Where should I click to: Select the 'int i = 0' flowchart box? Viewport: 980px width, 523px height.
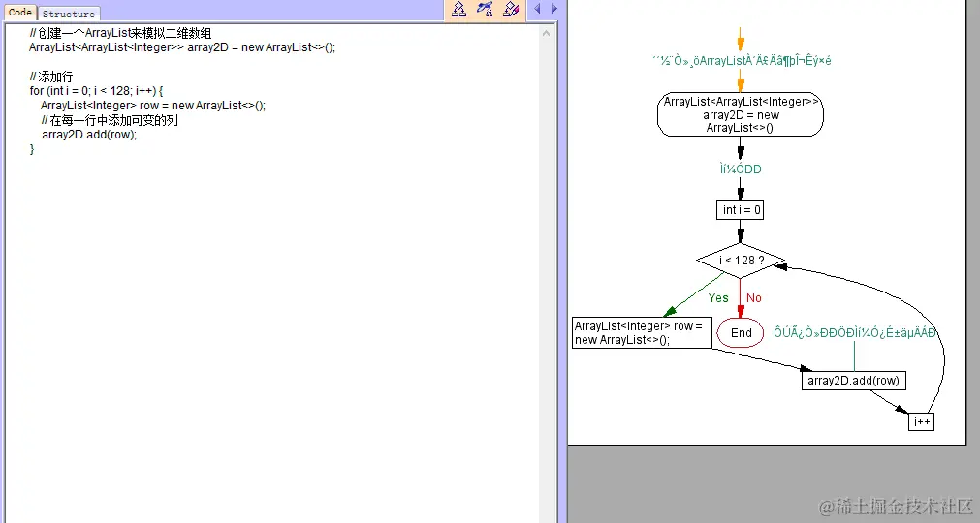point(740,210)
